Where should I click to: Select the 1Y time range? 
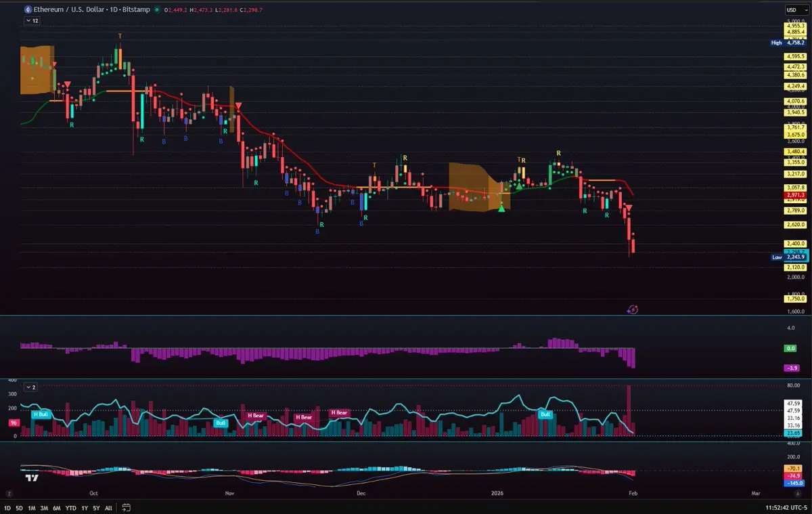[85, 507]
